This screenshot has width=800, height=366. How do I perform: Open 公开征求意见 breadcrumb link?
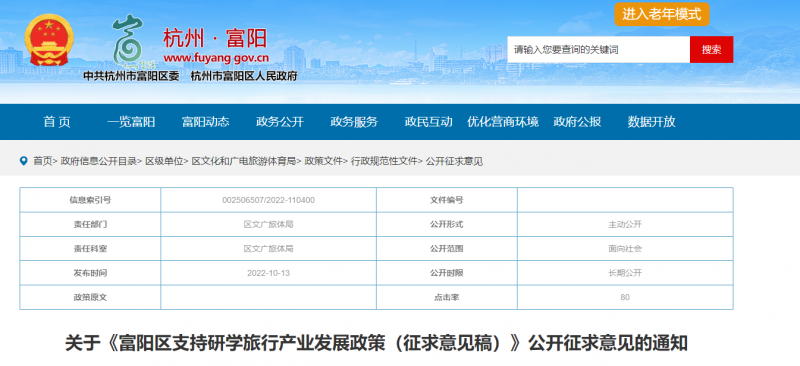pyautogui.click(x=454, y=161)
